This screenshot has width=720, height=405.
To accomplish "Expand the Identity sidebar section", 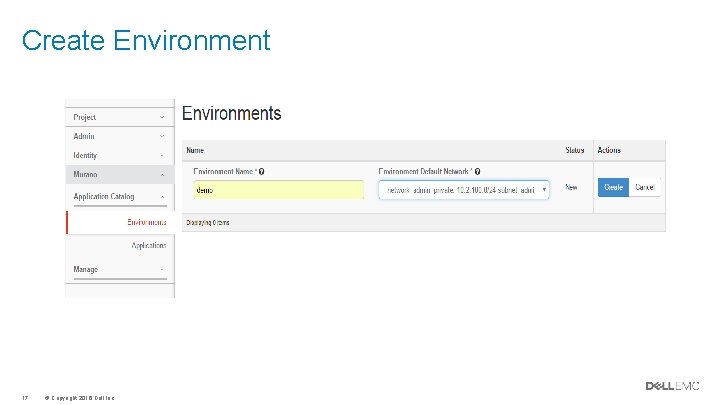I will click(x=119, y=155).
